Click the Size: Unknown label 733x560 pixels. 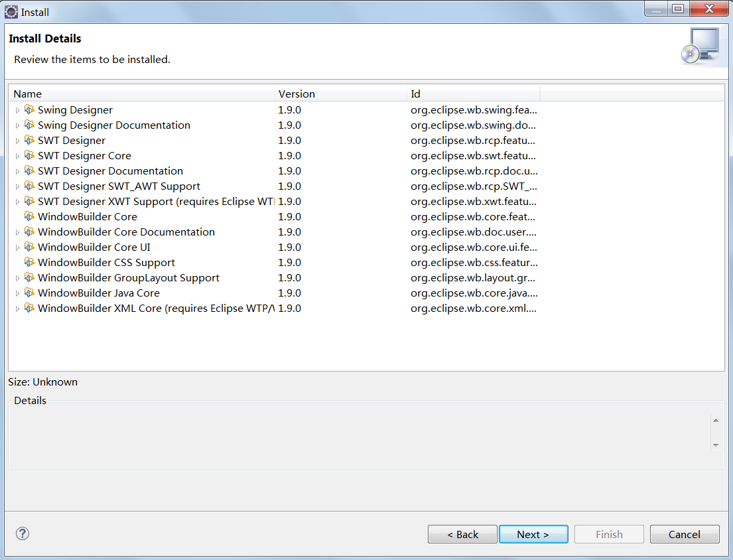tap(42, 382)
